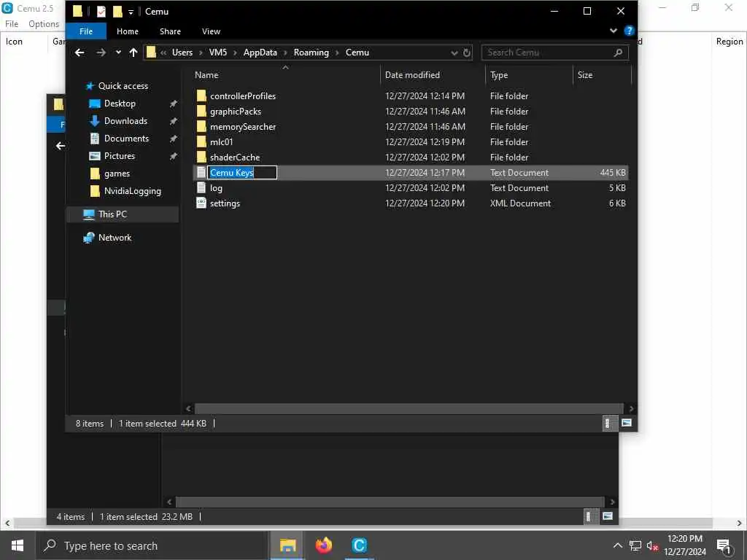Open the recent locations dropdown arrow
The image size is (747, 560).
(x=118, y=52)
